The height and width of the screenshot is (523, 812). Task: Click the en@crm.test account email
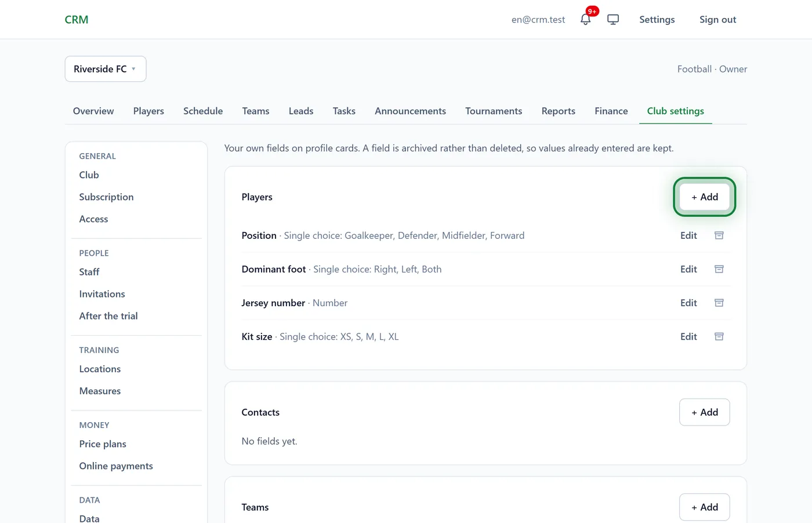pyautogui.click(x=538, y=20)
